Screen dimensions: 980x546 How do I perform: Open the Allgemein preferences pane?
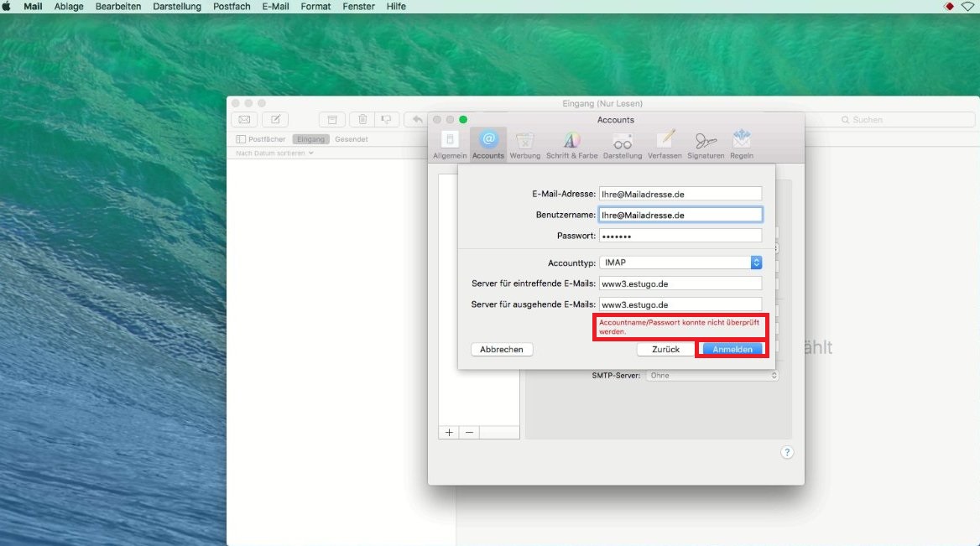(450, 144)
